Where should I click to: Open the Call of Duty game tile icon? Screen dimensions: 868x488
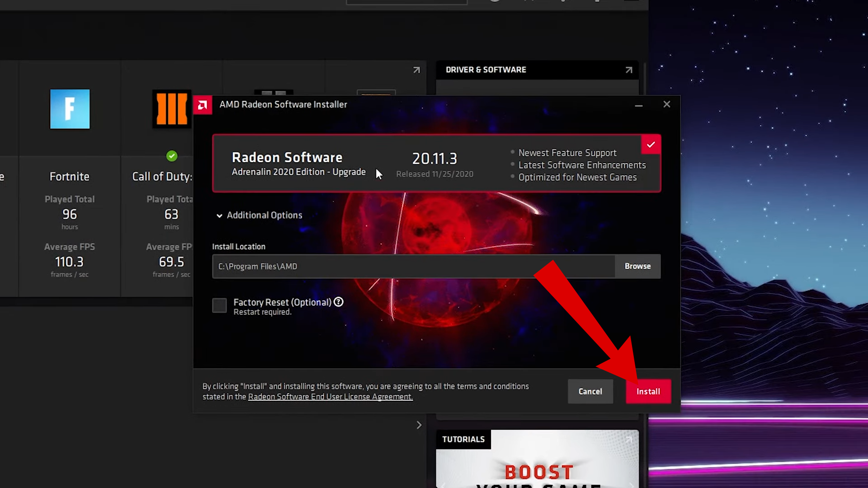(171, 109)
